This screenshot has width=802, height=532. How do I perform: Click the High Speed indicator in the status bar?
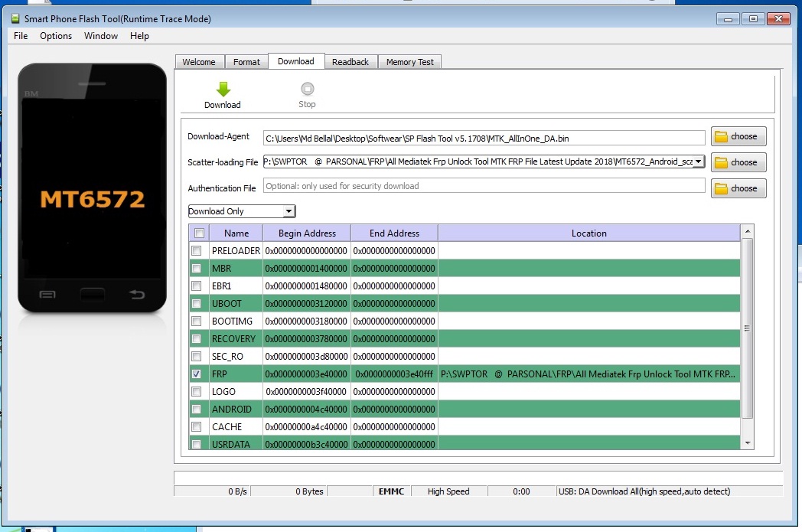coord(448,491)
